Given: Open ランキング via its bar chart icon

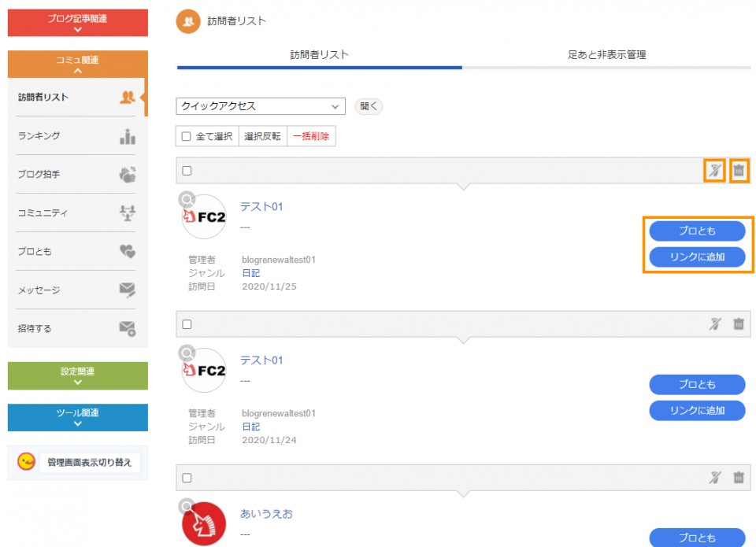Looking at the screenshot, I should pyautogui.click(x=127, y=136).
